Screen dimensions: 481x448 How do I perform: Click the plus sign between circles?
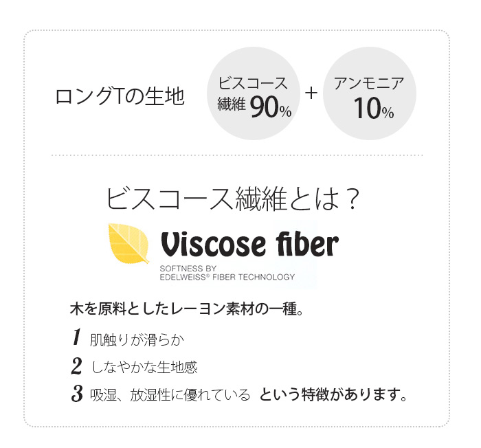[x=311, y=93]
